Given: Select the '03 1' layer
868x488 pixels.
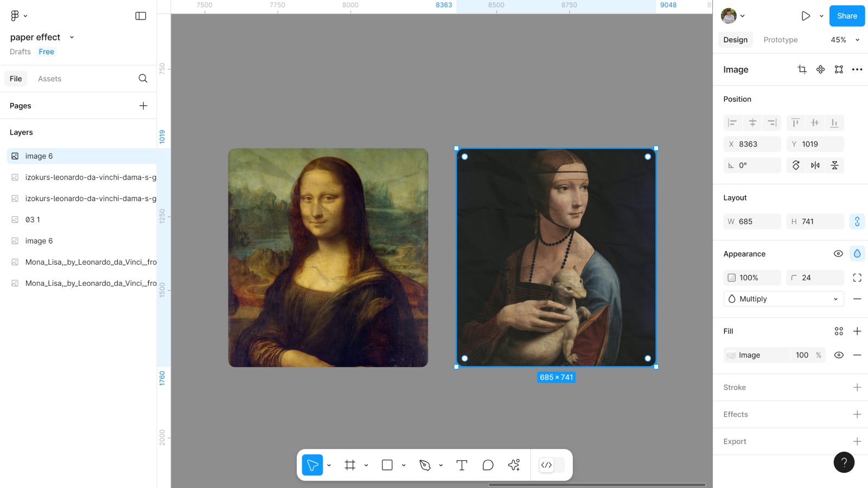Looking at the screenshot, I should point(33,220).
